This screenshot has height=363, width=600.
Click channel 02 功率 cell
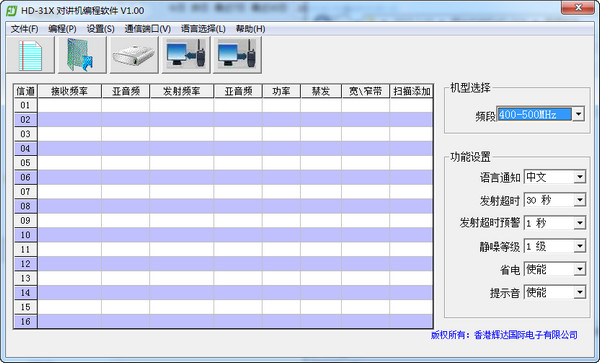[x=281, y=120]
